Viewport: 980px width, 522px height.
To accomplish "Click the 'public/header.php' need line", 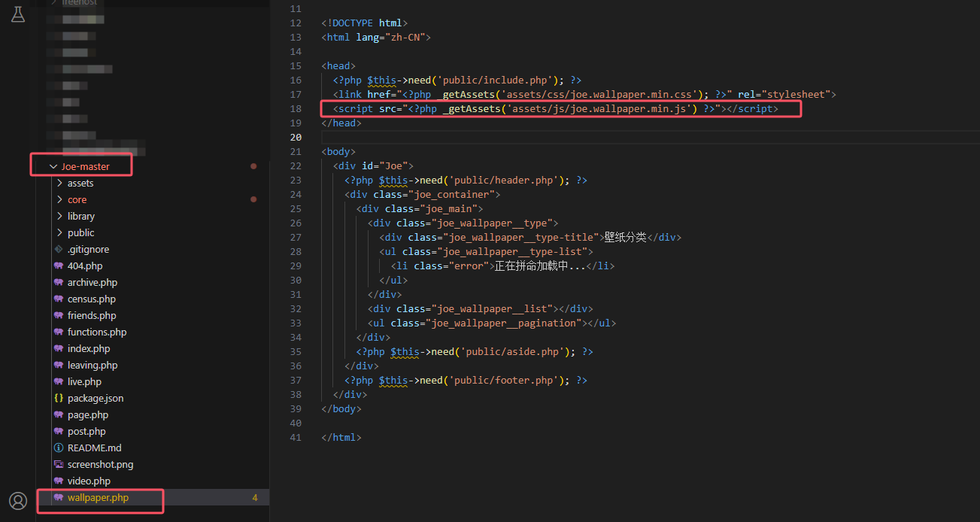I will [466, 180].
